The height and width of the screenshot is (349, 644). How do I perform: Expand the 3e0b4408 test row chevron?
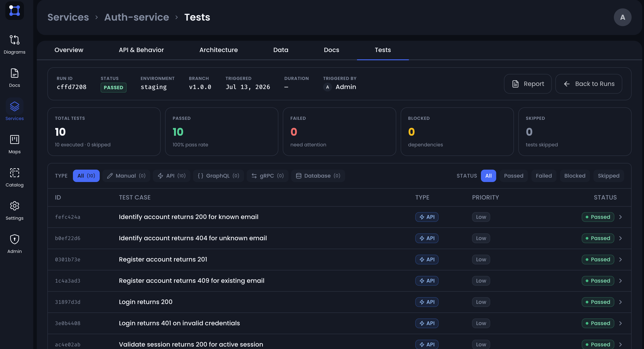620,323
